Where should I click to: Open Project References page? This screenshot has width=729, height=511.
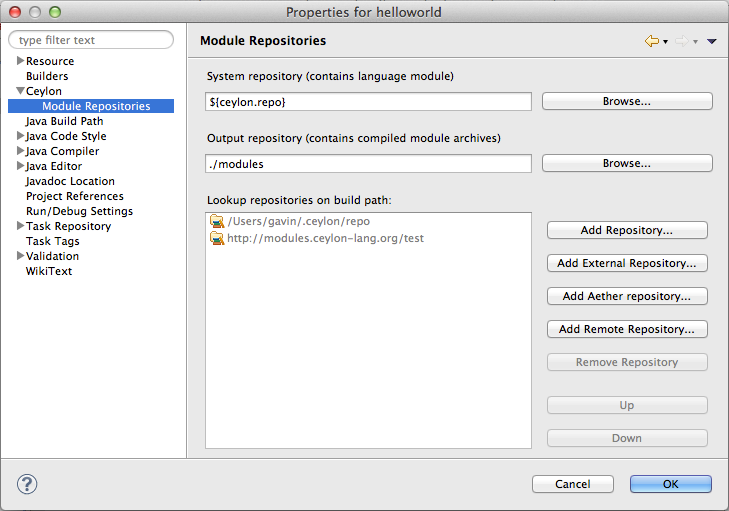[x=74, y=196]
